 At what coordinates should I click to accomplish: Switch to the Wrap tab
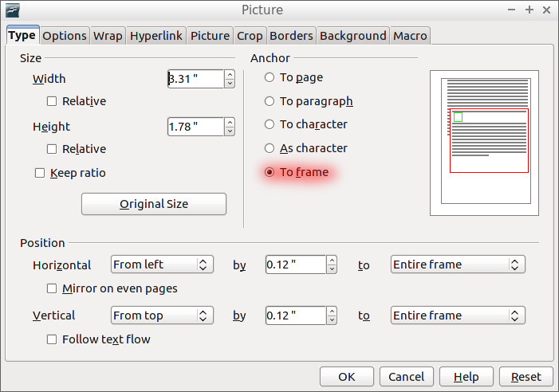tap(108, 36)
